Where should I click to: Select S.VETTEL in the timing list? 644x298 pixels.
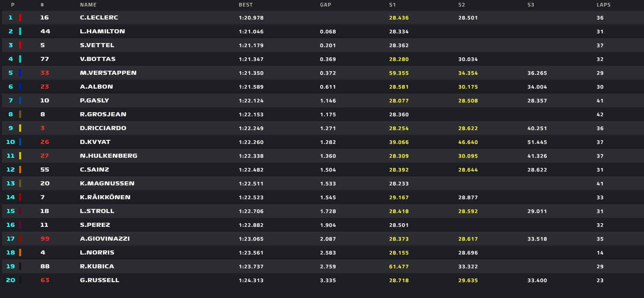(x=97, y=45)
